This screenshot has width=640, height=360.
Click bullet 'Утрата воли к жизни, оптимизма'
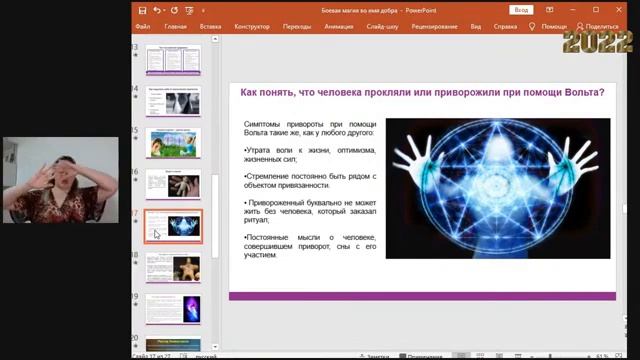[x=310, y=155]
